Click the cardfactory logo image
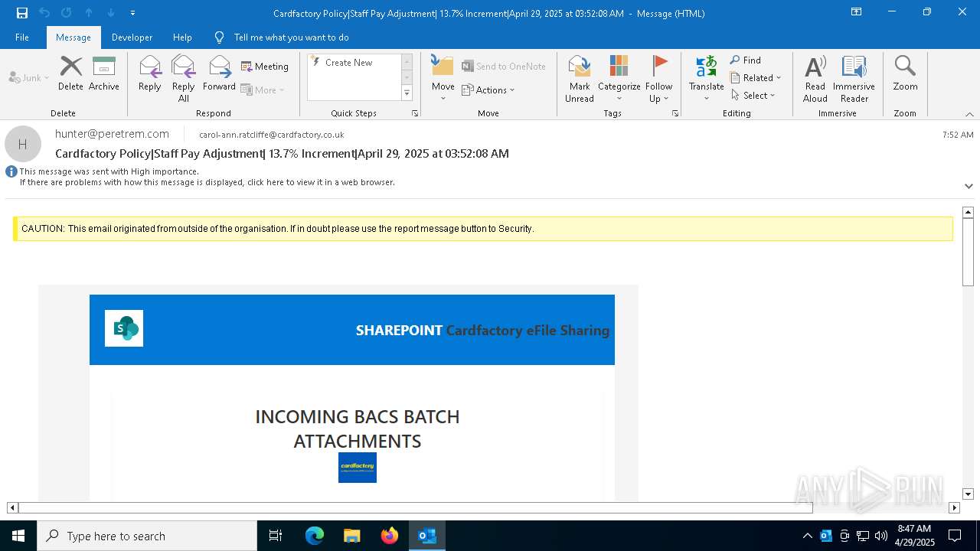The width and height of the screenshot is (980, 551). [358, 468]
